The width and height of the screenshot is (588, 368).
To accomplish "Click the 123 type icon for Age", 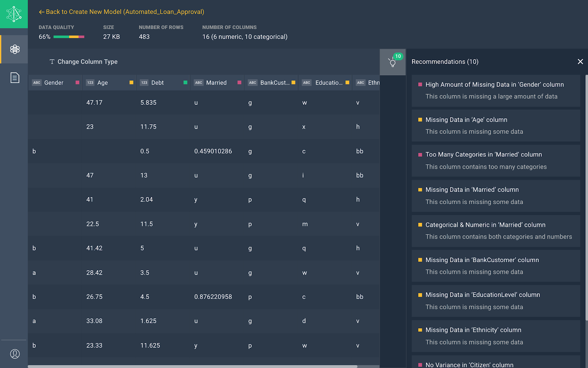I will coord(90,83).
